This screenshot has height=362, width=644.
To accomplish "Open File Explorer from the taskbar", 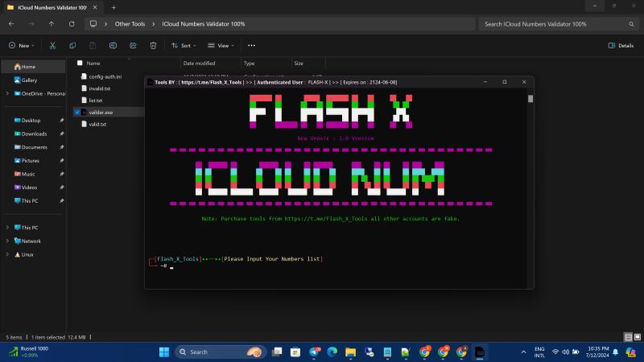I will click(350, 352).
